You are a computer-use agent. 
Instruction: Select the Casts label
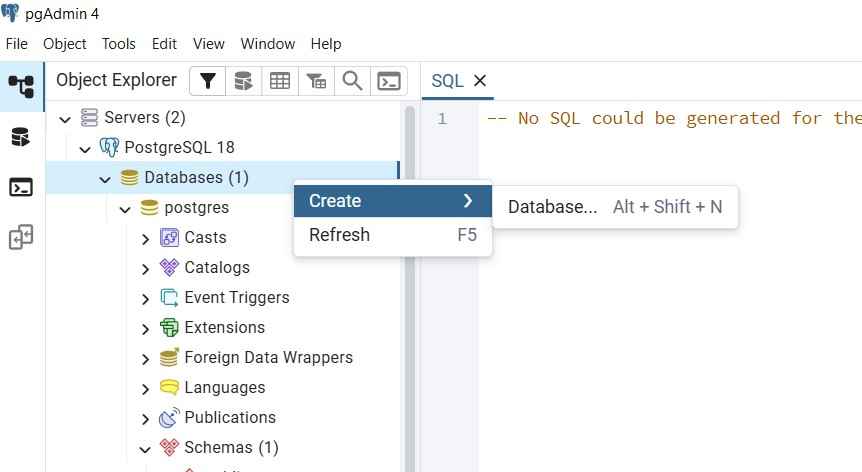click(205, 237)
